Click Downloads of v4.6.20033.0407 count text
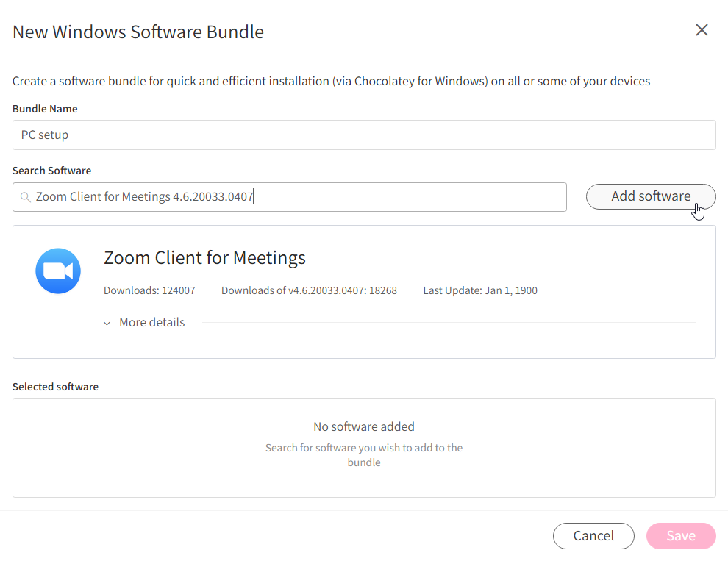The height and width of the screenshot is (561, 728). tap(309, 290)
